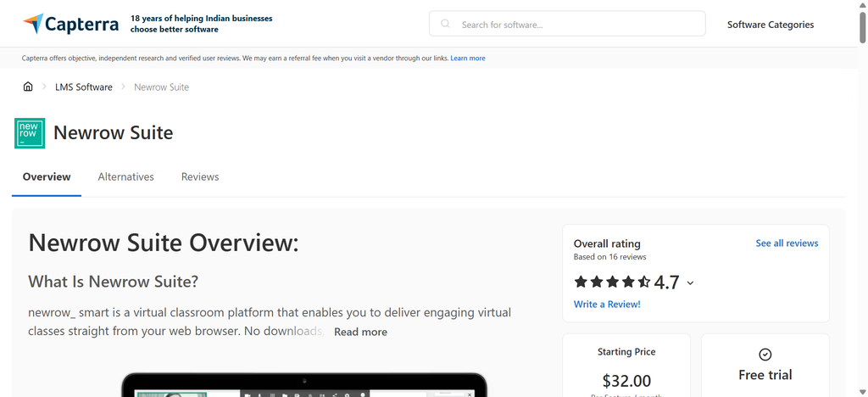This screenshot has height=397, width=868.
Task: Expand the 4.7 rating breakdown chevron
Action: (690, 283)
